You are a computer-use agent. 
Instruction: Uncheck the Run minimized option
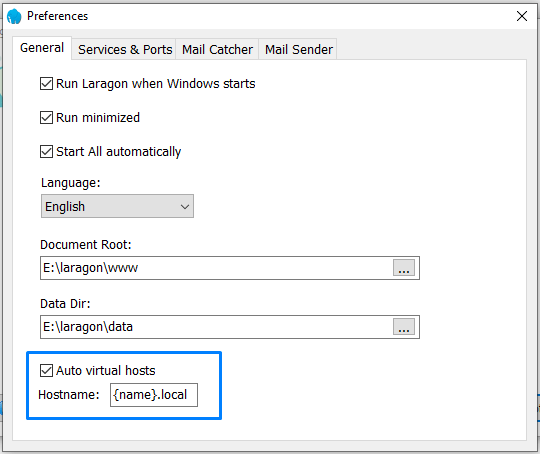click(x=46, y=117)
